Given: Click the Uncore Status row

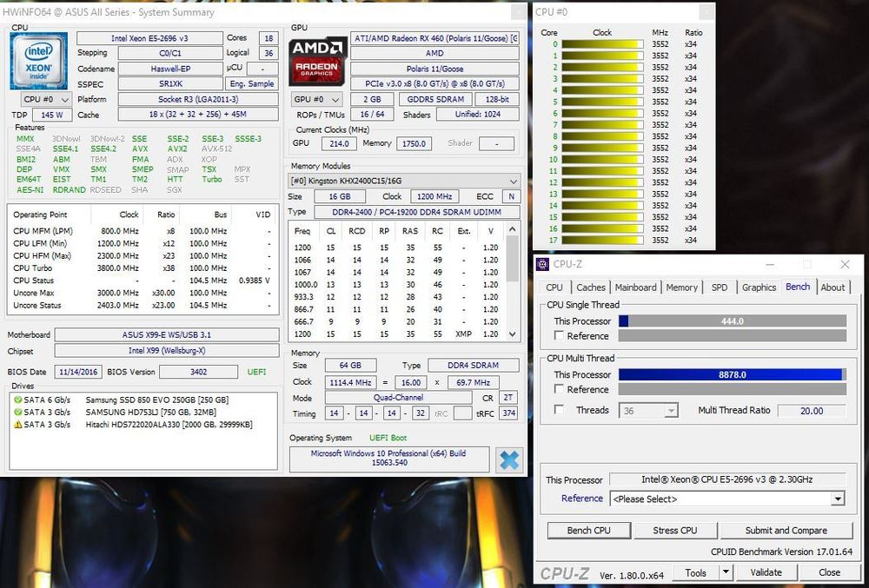Looking at the screenshot, I should pyautogui.click(x=143, y=305).
